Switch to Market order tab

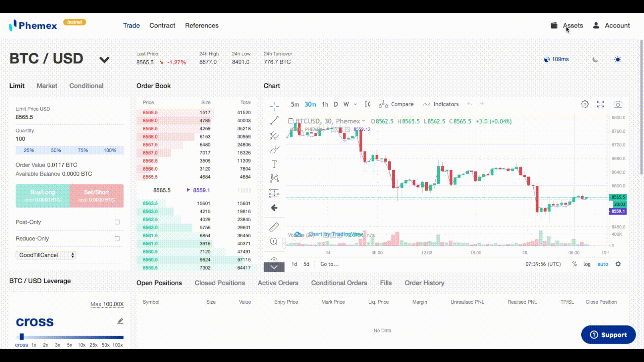[x=47, y=86]
